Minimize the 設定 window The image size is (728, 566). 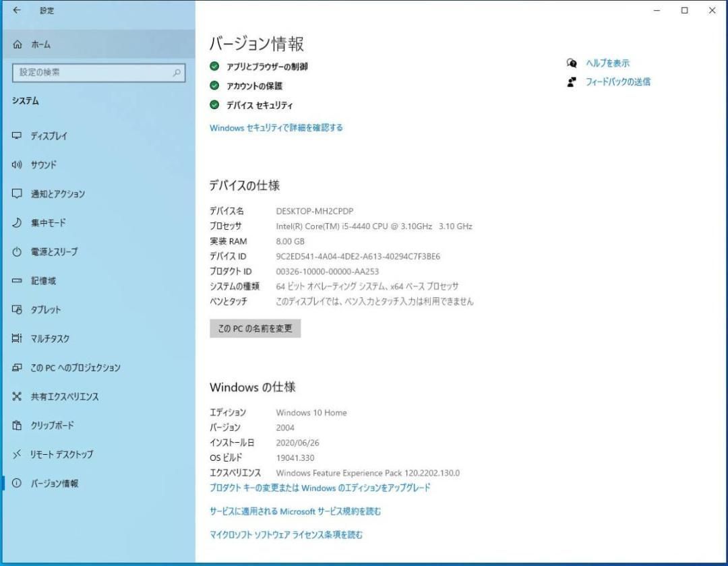click(657, 10)
